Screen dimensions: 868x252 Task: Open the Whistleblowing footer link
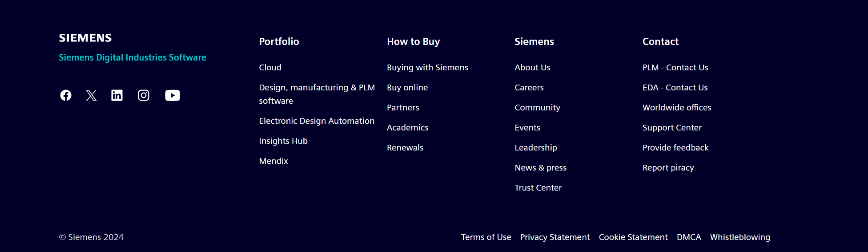coord(740,237)
